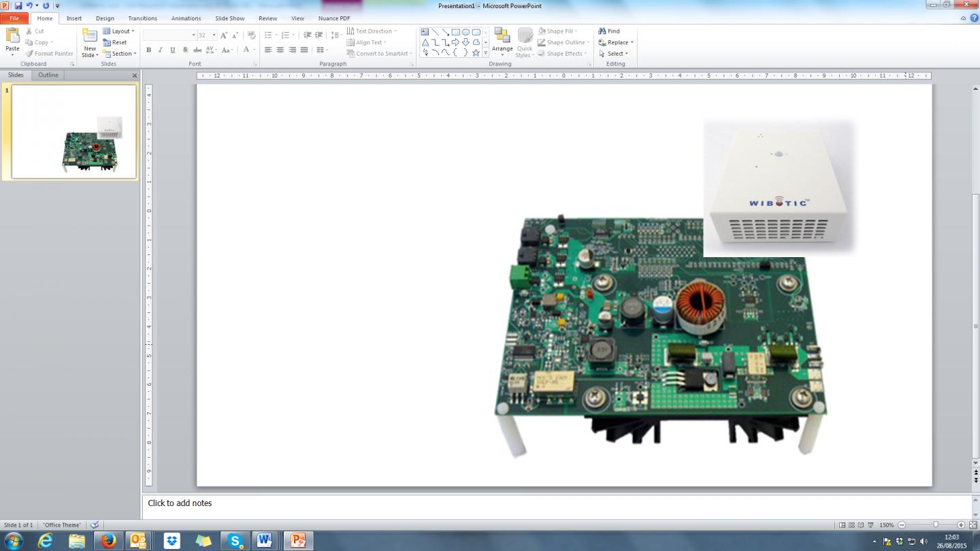980x551 pixels.
Task: Select the slide 1 thumbnail
Action: 74,132
